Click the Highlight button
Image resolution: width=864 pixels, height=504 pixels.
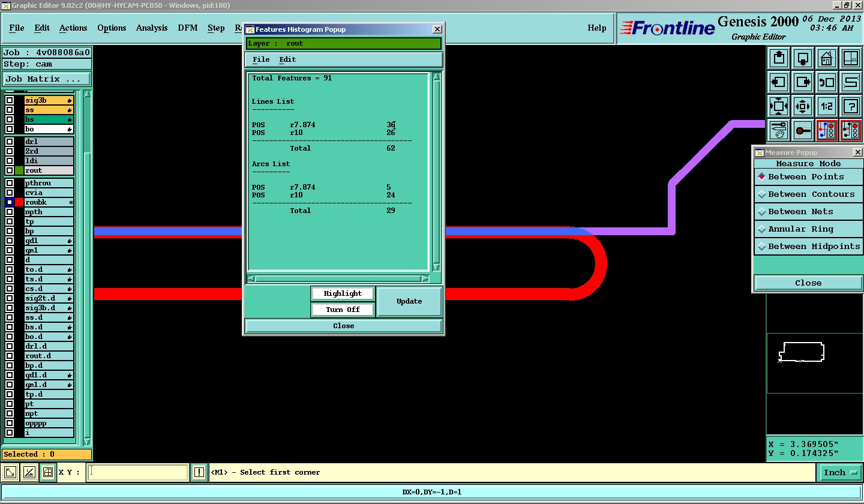[x=343, y=293]
